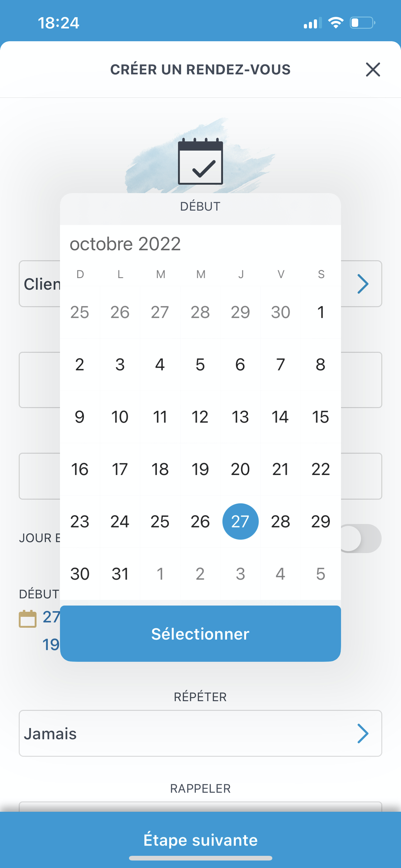Tap the status bar clock showing 18:24
This screenshot has width=401, height=868.
pyautogui.click(x=59, y=23)
